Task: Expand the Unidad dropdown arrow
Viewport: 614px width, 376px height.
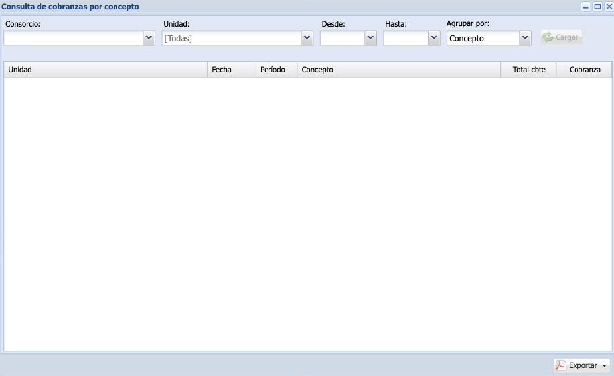Action: pyautogui.click(x=307, y=38)
